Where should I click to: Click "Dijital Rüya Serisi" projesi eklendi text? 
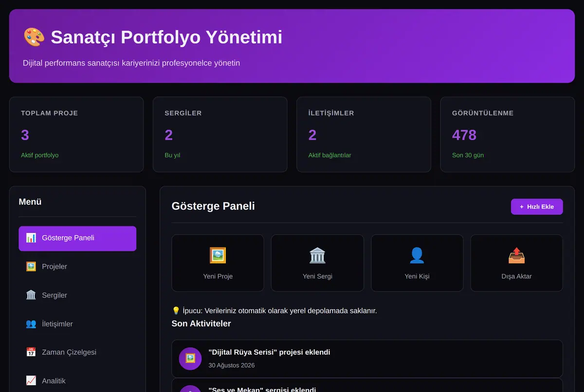pyautogui.click(x=269, y=352)
